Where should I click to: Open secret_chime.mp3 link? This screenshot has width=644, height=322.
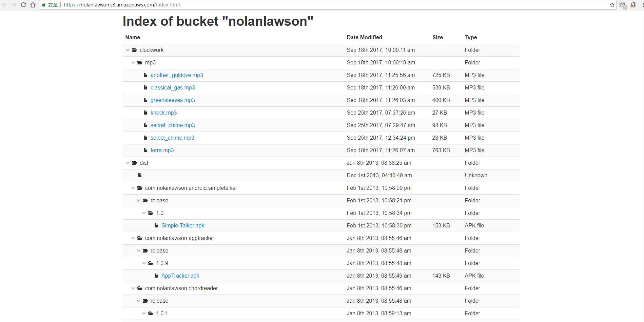click(173, 125)
